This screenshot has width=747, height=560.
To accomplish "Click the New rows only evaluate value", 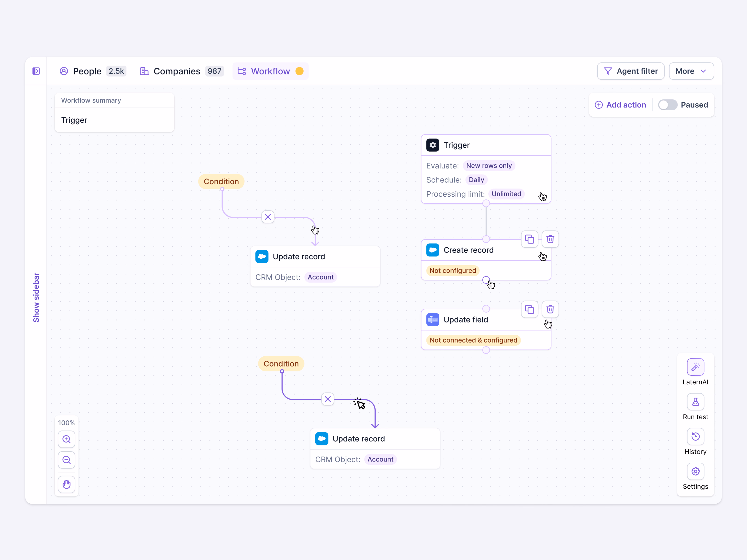I will pyautogui.click(x=489, y=166).
